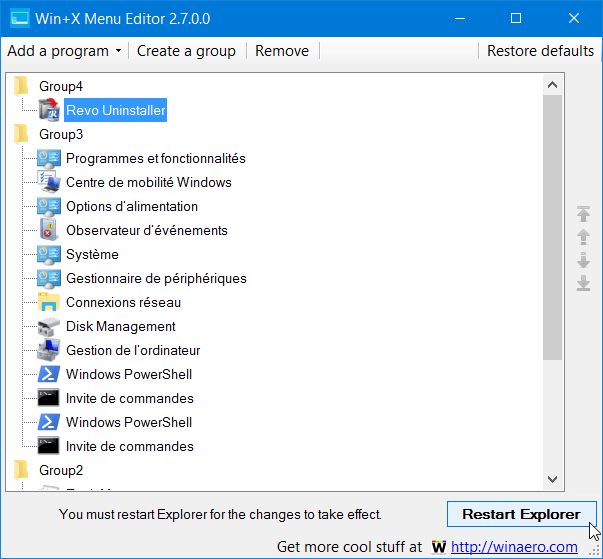Click the Add a program toolbar label
The height and width of the screenshot is (559, 603).
coord(58,51)
